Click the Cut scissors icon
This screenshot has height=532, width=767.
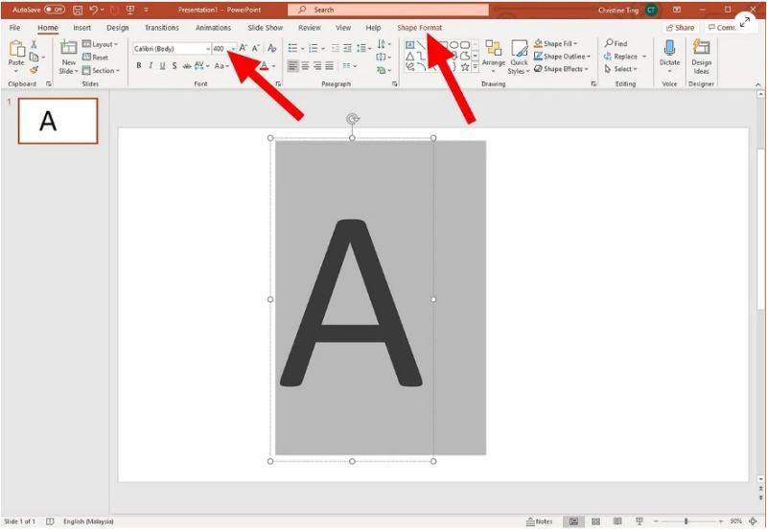click(34, 44)
